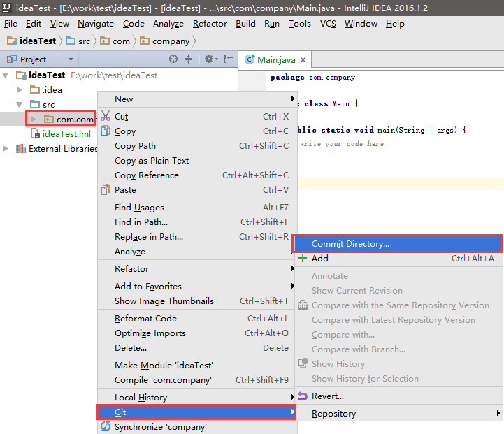Click the scroll from source crosshair icon
Image resolution: width=504 pixels, height=434 pixels.
[x=175, y=59]
